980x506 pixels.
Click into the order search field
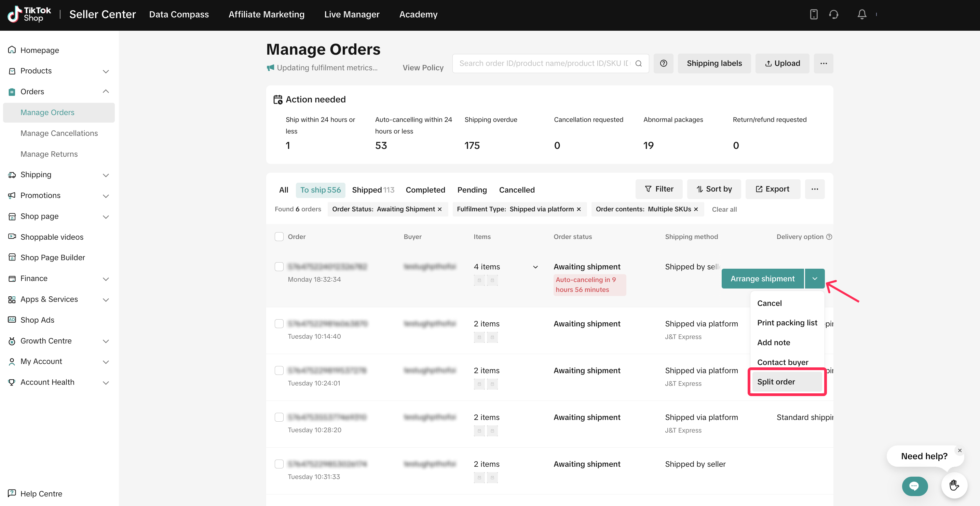pyautogui.click(x=544, y=64)
